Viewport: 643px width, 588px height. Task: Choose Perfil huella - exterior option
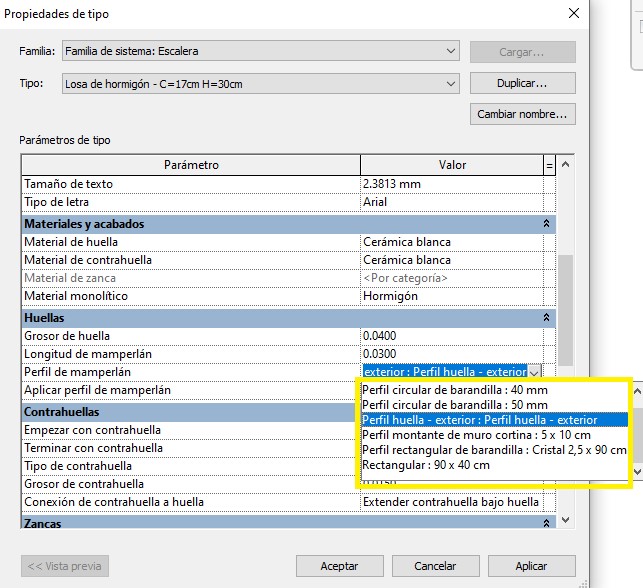tap(480, 420)
